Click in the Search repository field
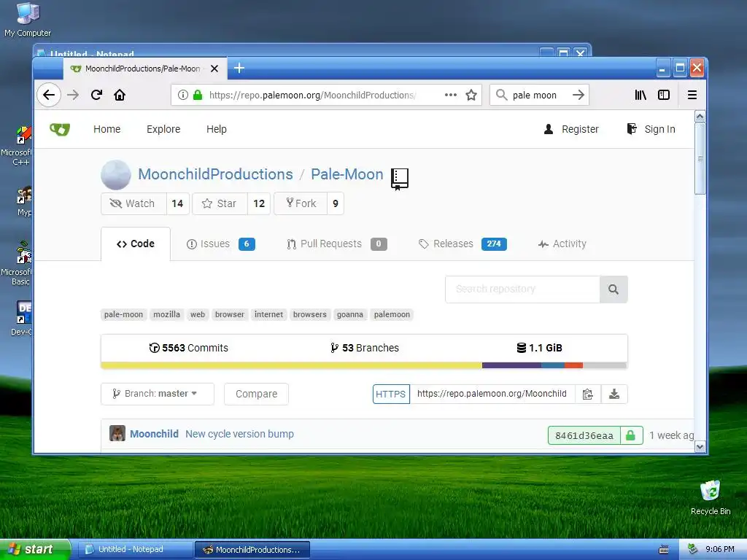Screen dimensions: 747x560 [522, 289]
